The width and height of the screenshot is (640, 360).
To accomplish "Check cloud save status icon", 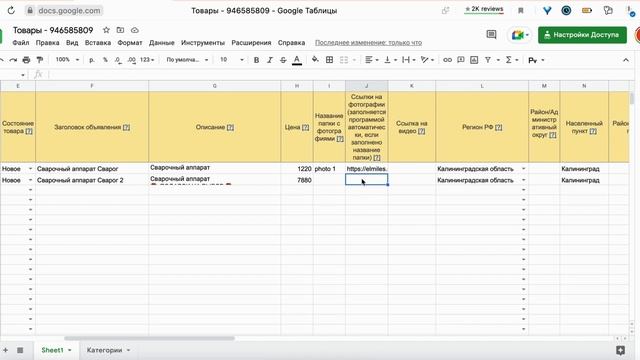I will [135, 30].
